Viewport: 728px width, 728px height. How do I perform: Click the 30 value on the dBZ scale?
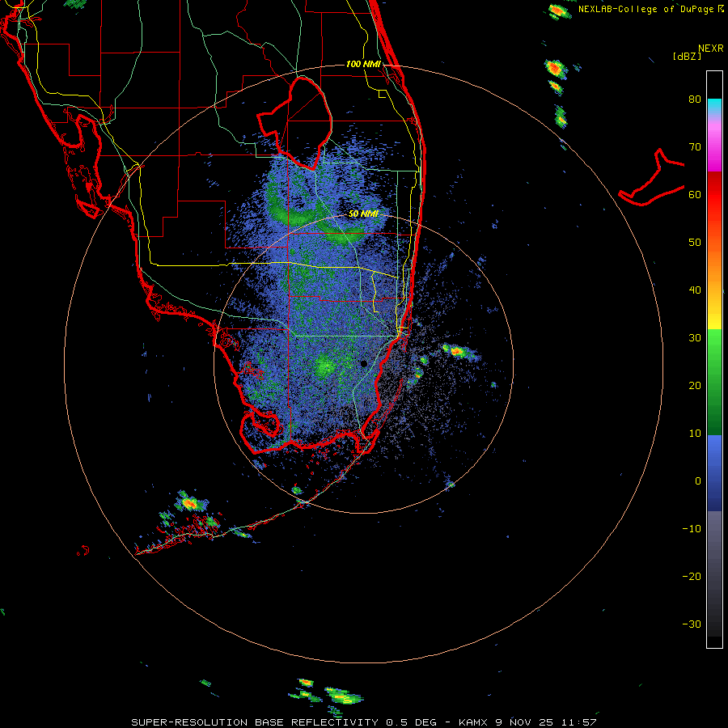click(695, 338)
